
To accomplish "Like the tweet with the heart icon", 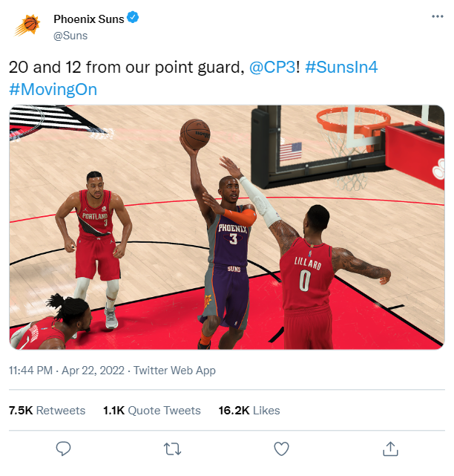I will [281, 449].
